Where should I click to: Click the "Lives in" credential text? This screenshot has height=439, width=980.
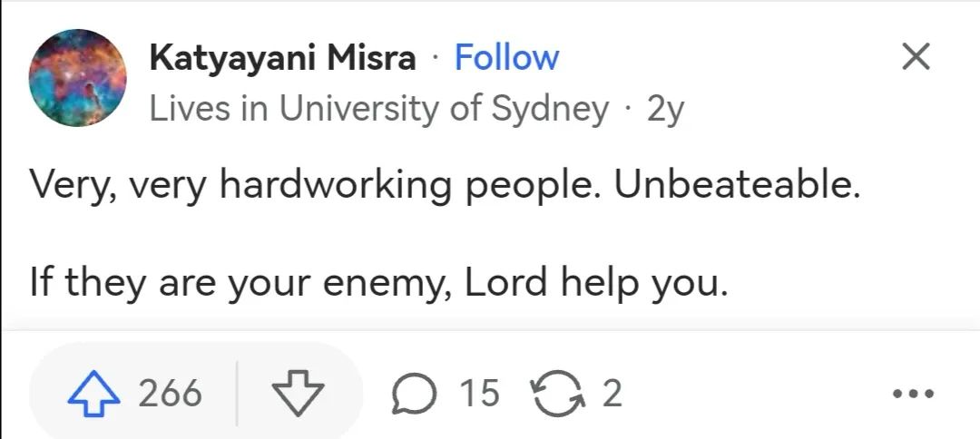(211, 110)
